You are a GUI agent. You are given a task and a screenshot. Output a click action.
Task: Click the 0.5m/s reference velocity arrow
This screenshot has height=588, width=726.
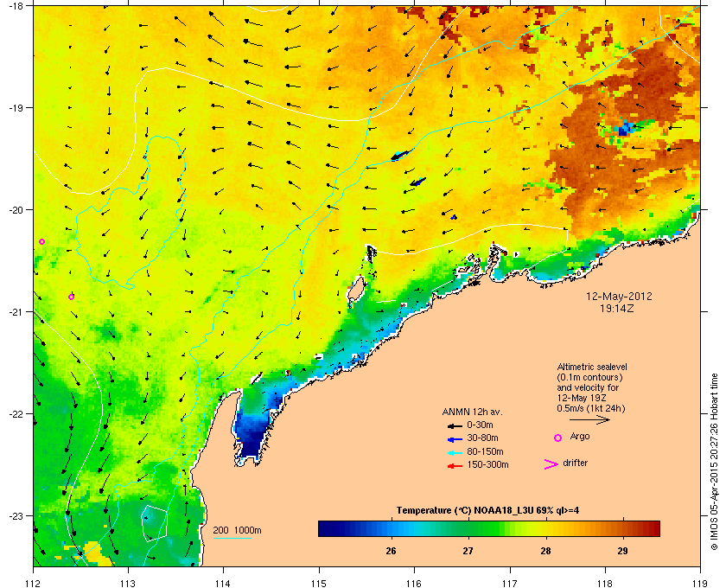click(x=589, y=419)
